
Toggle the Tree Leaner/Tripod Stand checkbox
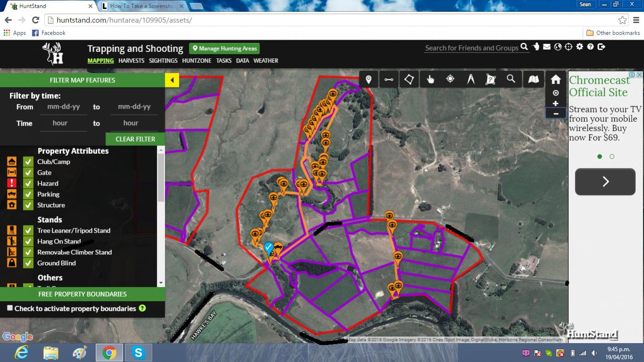point(28,231)
